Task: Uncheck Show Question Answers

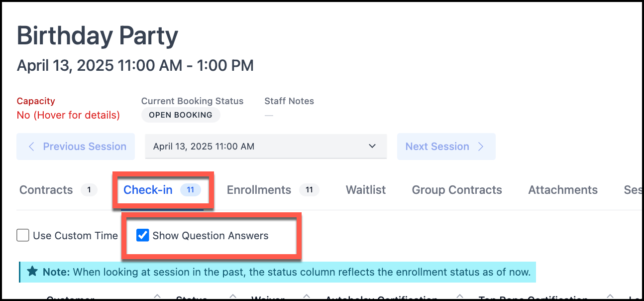Action: [x=143, y=236]
